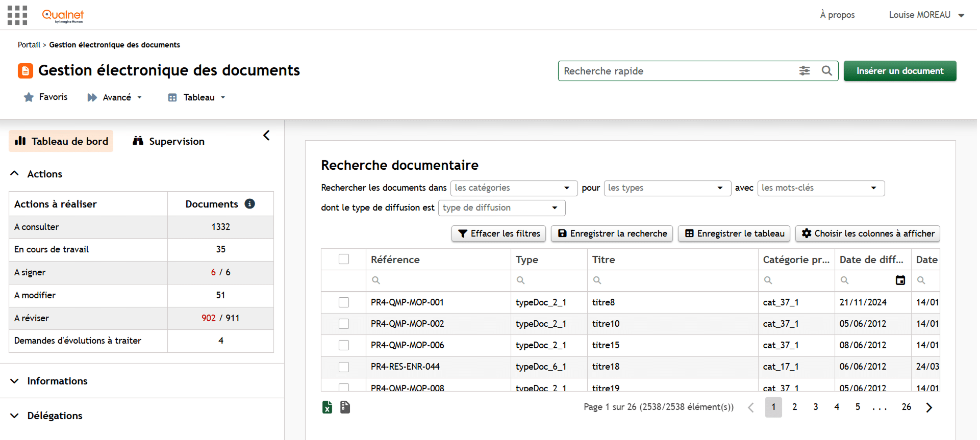Open 'A réviser' row in actions
Screen dimensions: 980x440
141,318
